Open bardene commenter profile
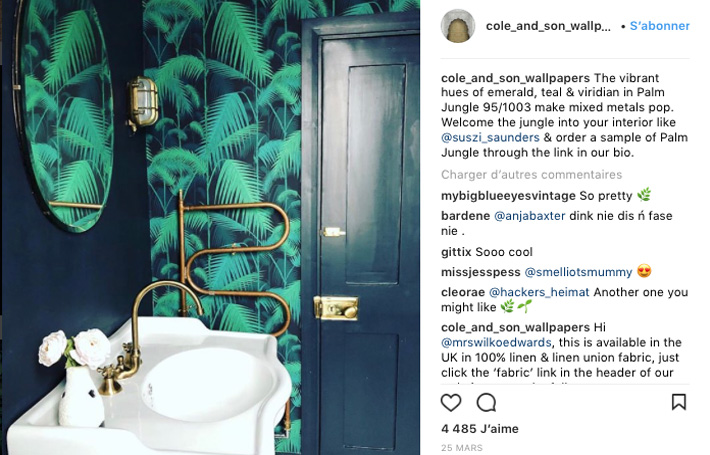Viewport: 710px width, 455px height. point(465,216)
